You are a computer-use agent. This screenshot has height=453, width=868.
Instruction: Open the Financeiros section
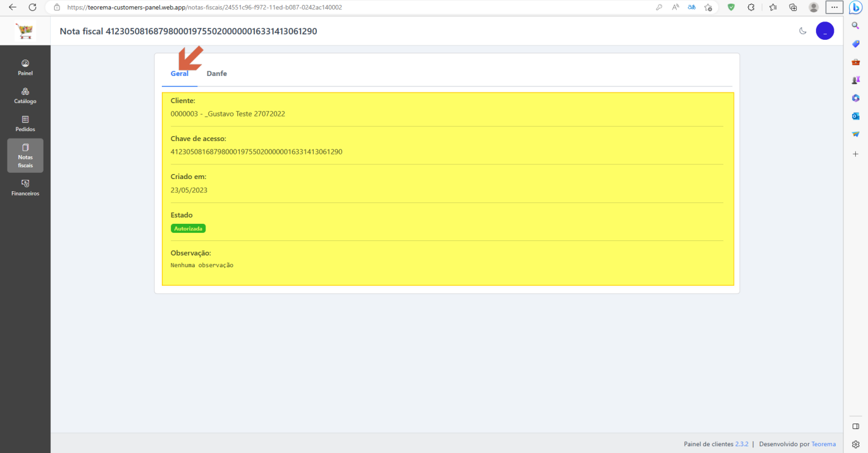pyautogui.click(x=25, y=188)
